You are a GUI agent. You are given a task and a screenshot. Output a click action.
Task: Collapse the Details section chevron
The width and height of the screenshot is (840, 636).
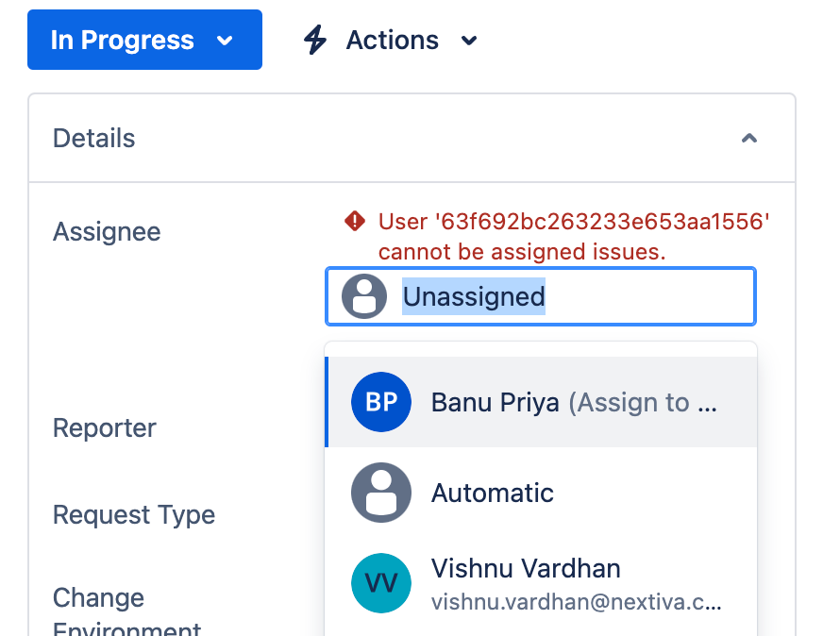click(x=749, y=139)
